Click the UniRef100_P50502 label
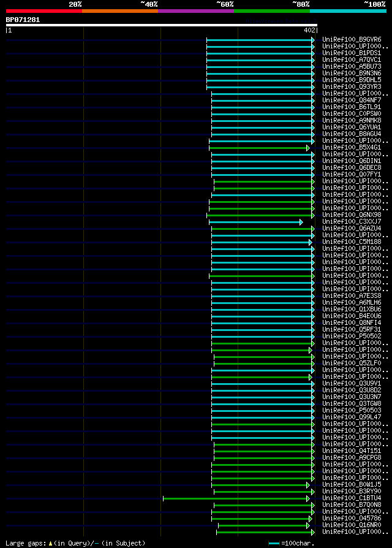Image resolution: width=392 pixels, height=548 pixels. [352, 336]
